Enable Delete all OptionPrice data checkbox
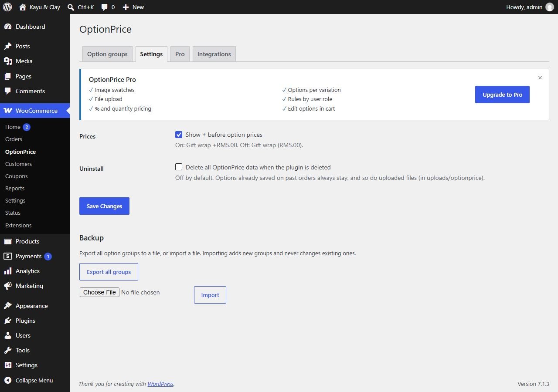The image size is (558, 392). click(179, 167)
